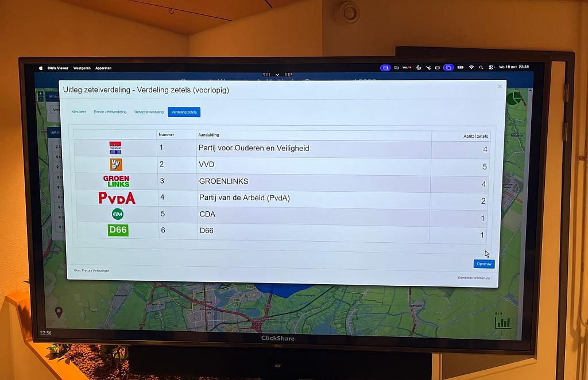
Task: Switch to the Kiesdeler tab
Action: [x=79, y=112]
